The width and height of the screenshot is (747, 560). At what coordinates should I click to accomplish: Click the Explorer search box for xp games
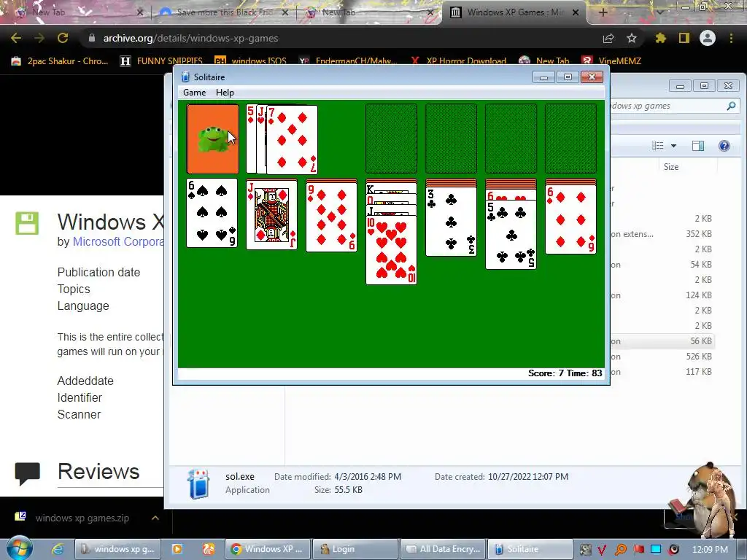pyautogui.click(x=667, y=106)
